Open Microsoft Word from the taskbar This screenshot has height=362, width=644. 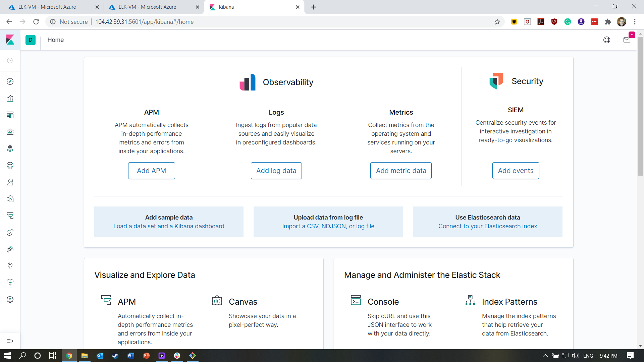130,356
